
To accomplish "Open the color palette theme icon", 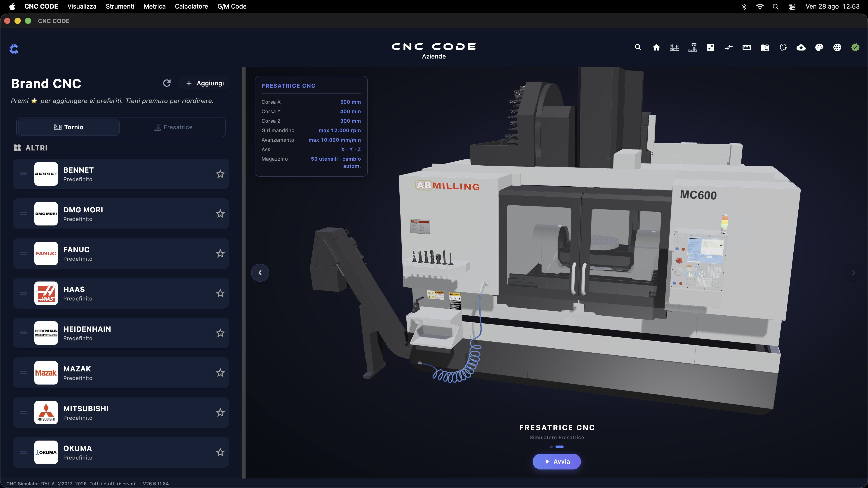I will click(819, 47).
